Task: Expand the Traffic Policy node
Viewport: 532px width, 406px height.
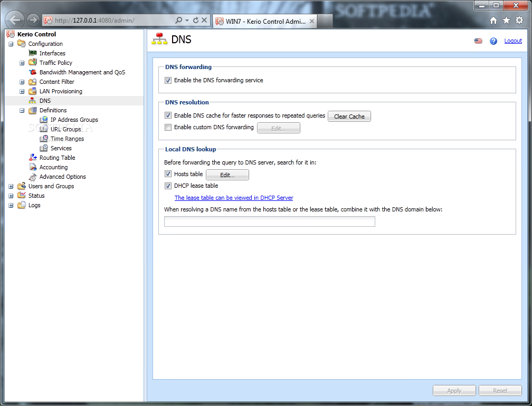Action: pyautogui.click(x=22, y=63)
